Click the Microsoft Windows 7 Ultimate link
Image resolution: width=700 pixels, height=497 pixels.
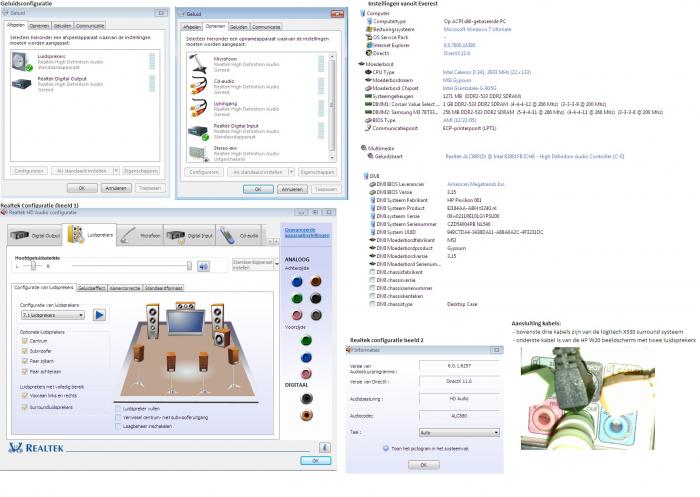coord(477,29)
